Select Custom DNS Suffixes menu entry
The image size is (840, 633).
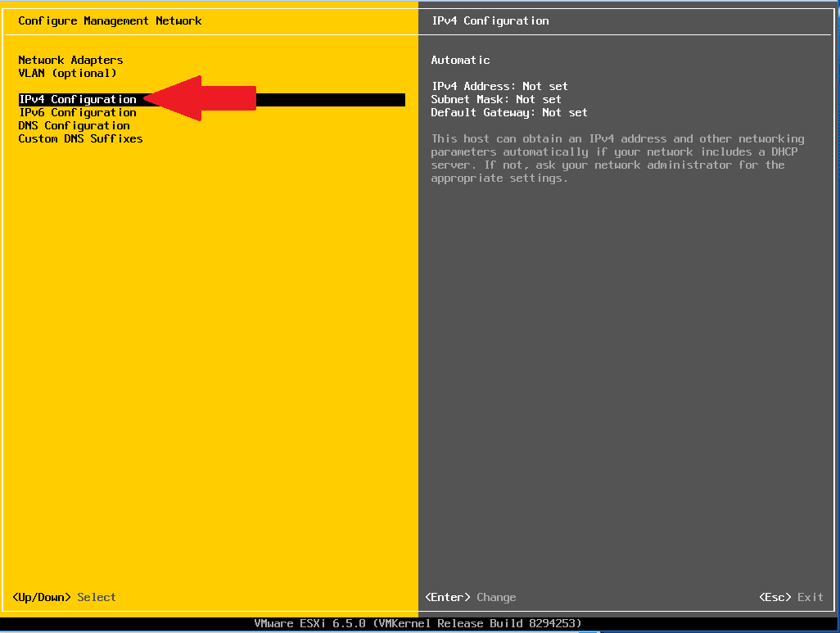pos(80,138)
